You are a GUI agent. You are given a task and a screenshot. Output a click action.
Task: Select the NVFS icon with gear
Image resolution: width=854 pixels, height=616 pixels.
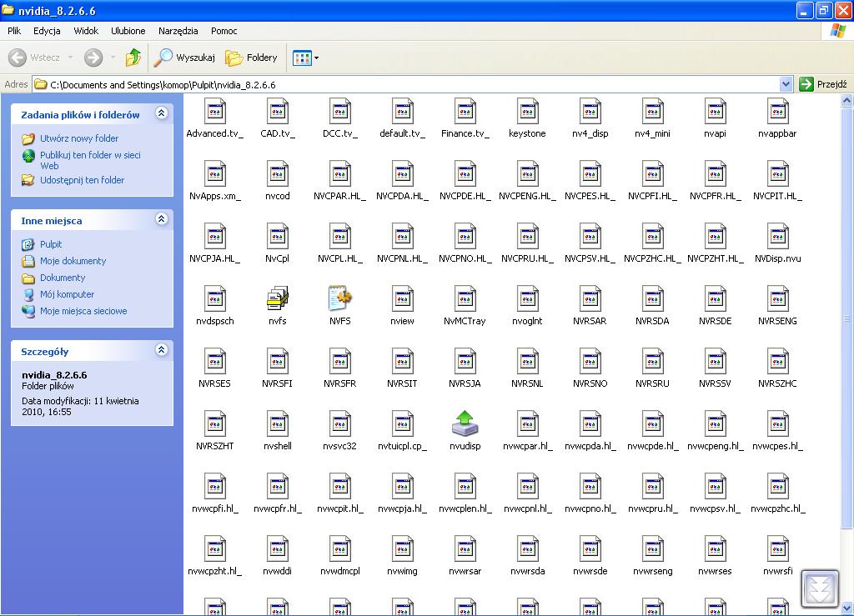(x=340, y=298)
